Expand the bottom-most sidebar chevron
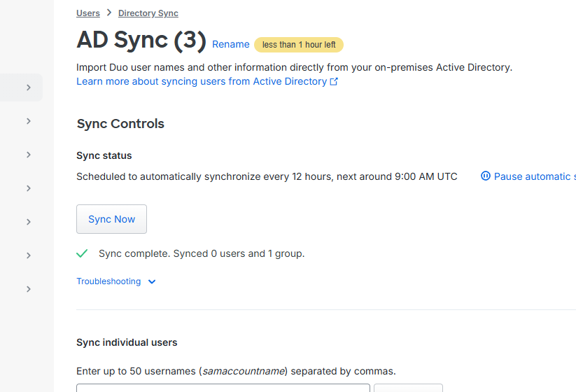 coord(29,289)
